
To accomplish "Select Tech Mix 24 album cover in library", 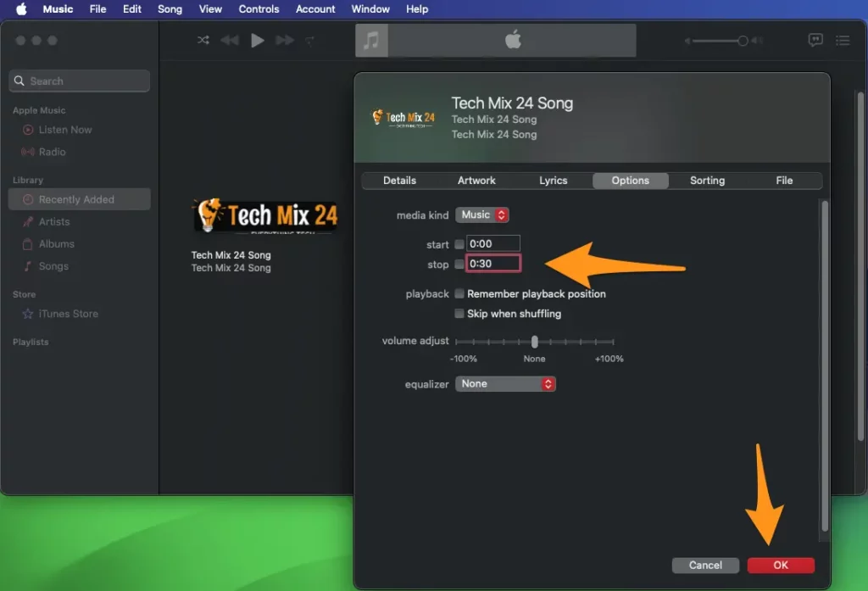I will coord(264,215).
